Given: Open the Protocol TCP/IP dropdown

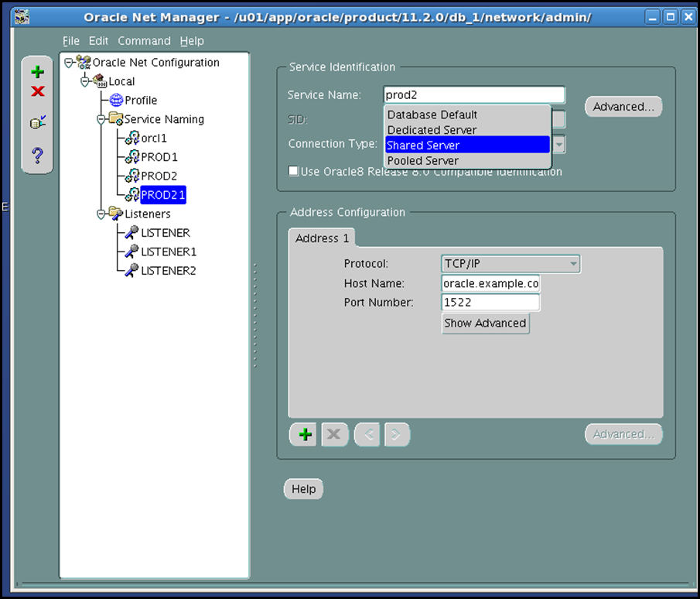Looking at the screenshot, I should click(x=510, y=264).
